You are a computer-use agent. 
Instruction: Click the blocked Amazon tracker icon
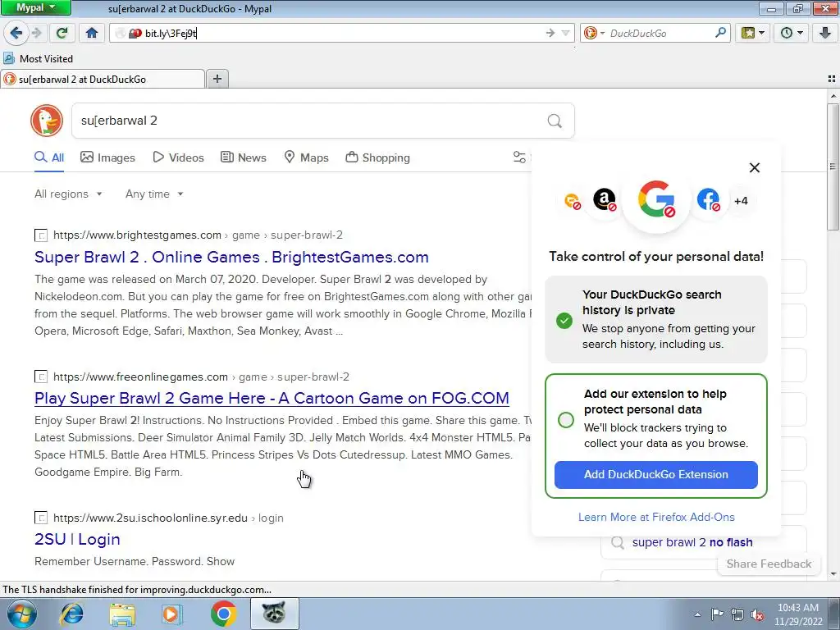pyautogui.click(x=605, y=200)
